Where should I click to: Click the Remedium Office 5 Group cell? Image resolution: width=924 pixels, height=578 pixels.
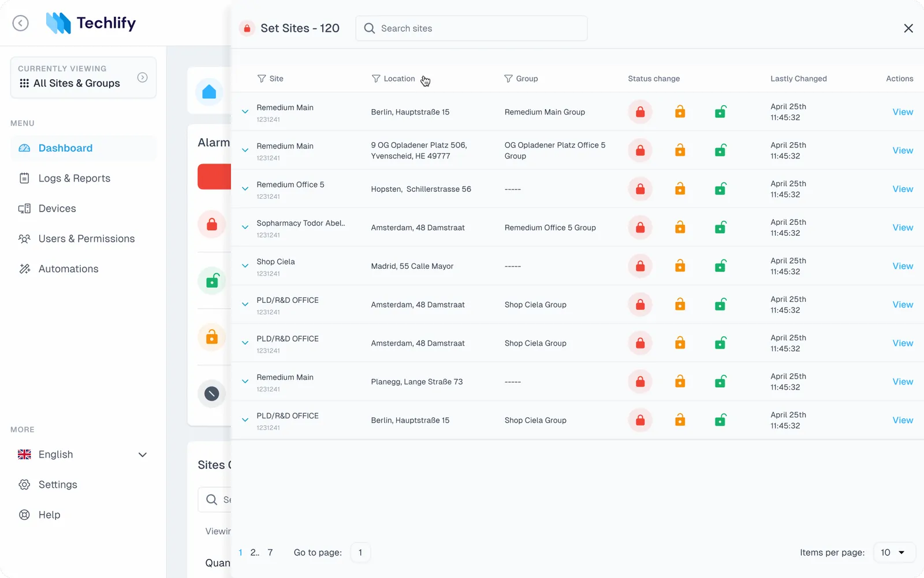[550, 228]
